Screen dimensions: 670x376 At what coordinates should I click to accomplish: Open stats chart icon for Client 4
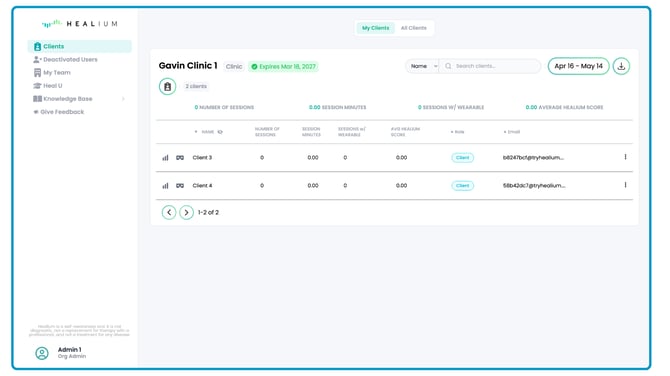[x=165, y=186]
